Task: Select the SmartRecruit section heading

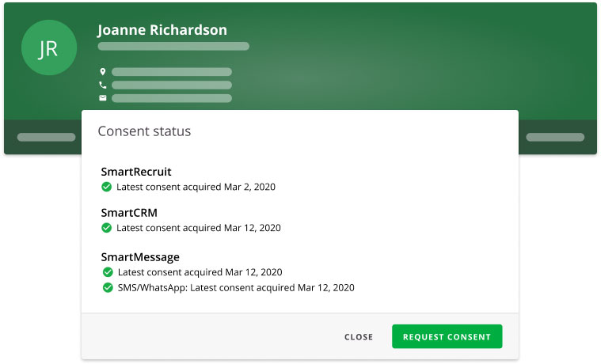Action: pyautogui.click(x=136, y=172)
